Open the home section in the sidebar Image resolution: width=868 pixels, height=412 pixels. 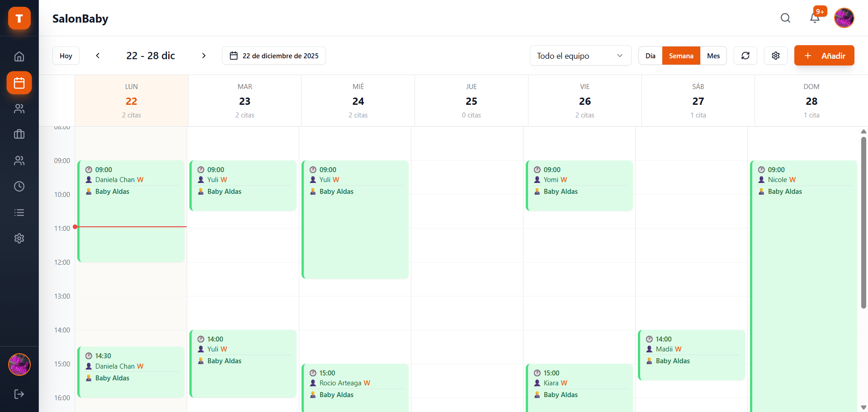[19, 56]
